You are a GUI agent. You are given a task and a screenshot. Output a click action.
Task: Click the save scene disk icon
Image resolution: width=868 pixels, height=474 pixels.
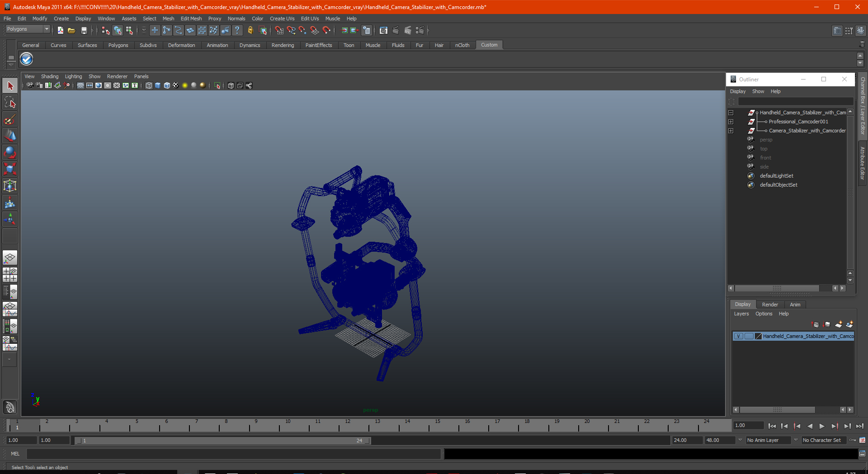pos(84,30)
